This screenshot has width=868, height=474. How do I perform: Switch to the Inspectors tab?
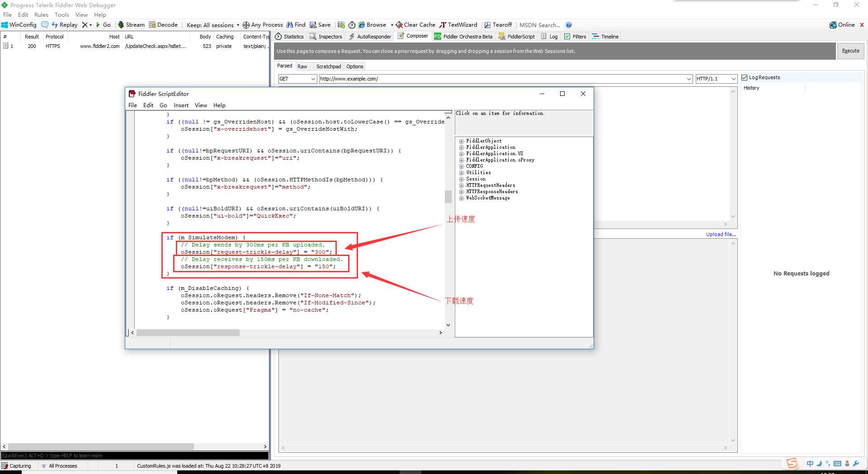pos(326,37)
